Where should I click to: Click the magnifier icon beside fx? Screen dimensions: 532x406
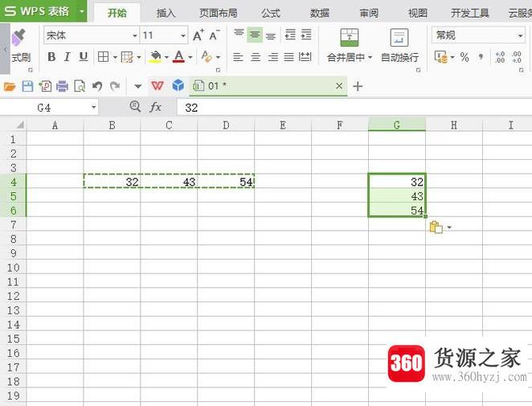[x=135, y=107]
